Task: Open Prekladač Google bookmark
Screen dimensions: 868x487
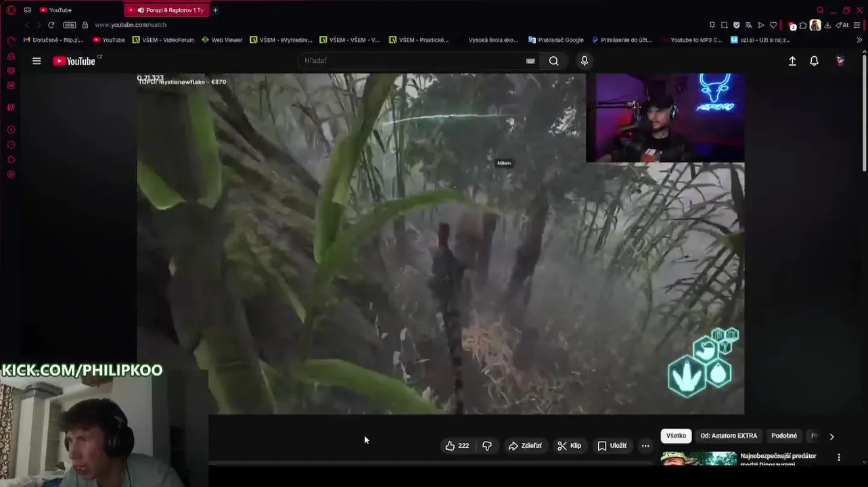Action: tap(556, 40)
